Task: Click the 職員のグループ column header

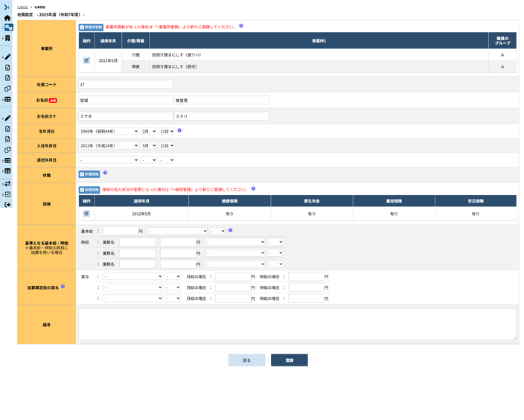Action: pos(502,41)
